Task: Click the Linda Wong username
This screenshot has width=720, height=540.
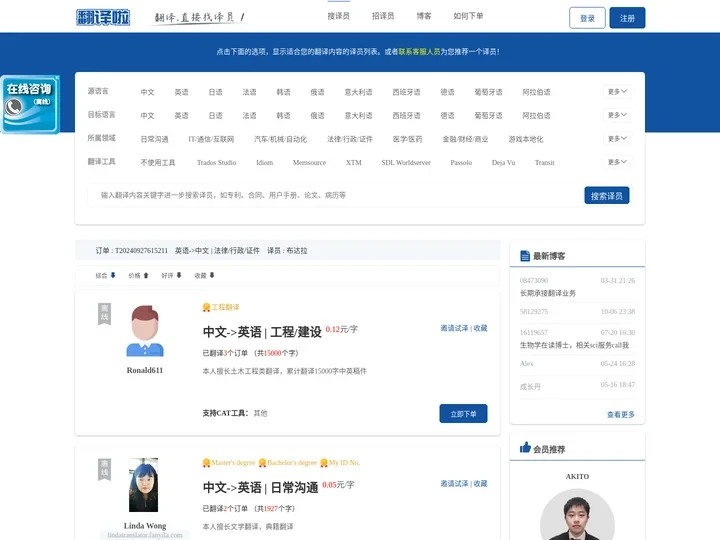Action: 145,526
